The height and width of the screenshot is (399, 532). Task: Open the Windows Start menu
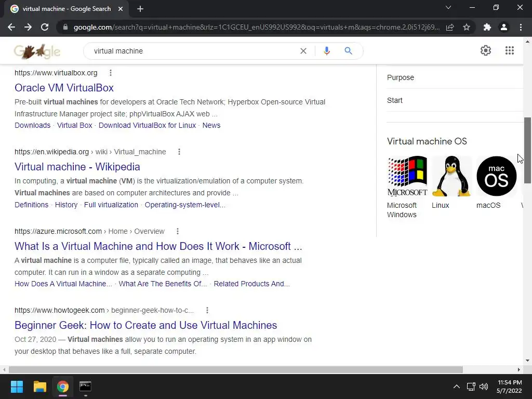[x=17, y=387]
